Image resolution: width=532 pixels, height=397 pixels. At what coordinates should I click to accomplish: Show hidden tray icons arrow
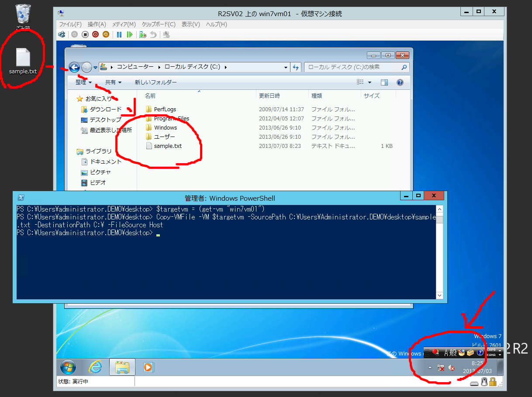tap(430, 368)
